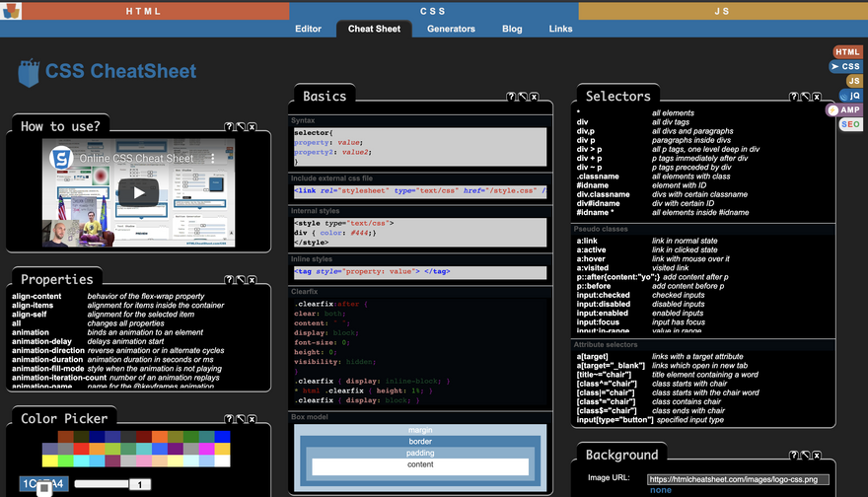Viewport: 868px width, 497px height.
Task: Click the pin icon on Color Picker panel
Action: coord(241,419)
